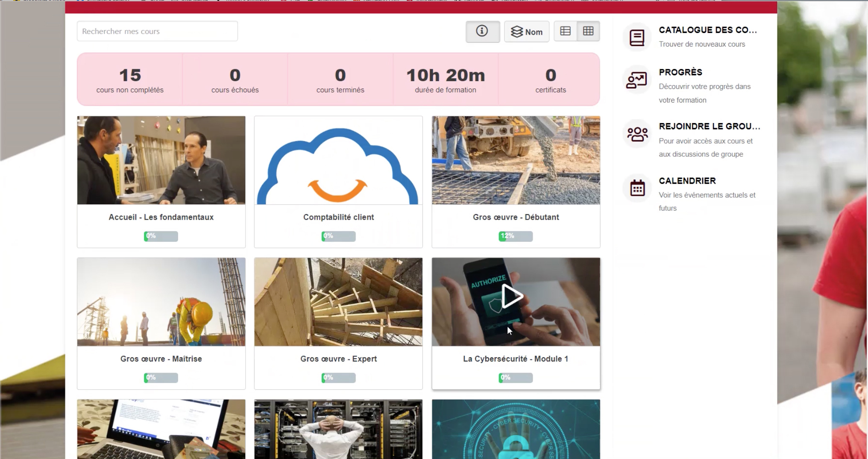This screenshot has height=459, width=868.
Task: Open the laptop course thumbnail in bottom row
Action: click(161, 429)
